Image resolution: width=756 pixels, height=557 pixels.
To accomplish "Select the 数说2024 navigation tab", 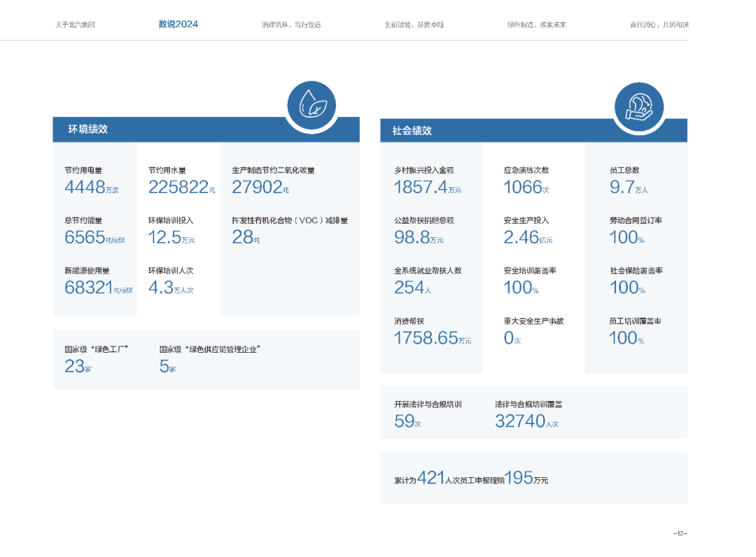I will 178,24.
